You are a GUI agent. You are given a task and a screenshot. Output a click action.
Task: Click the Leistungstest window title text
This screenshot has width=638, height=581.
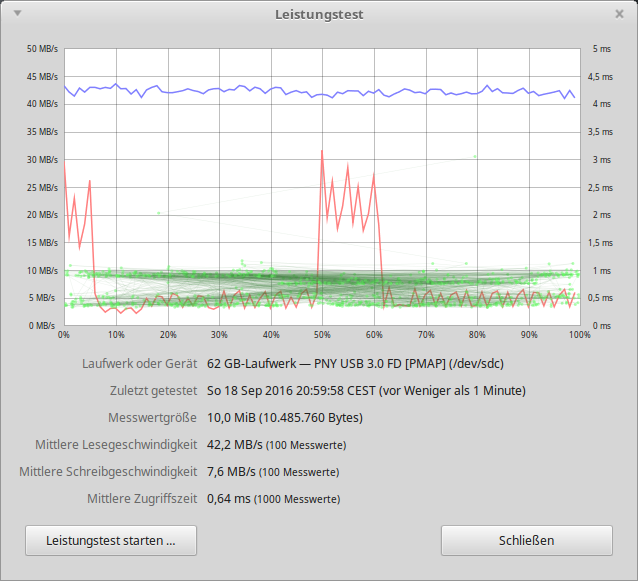click(x=319, y=15)
